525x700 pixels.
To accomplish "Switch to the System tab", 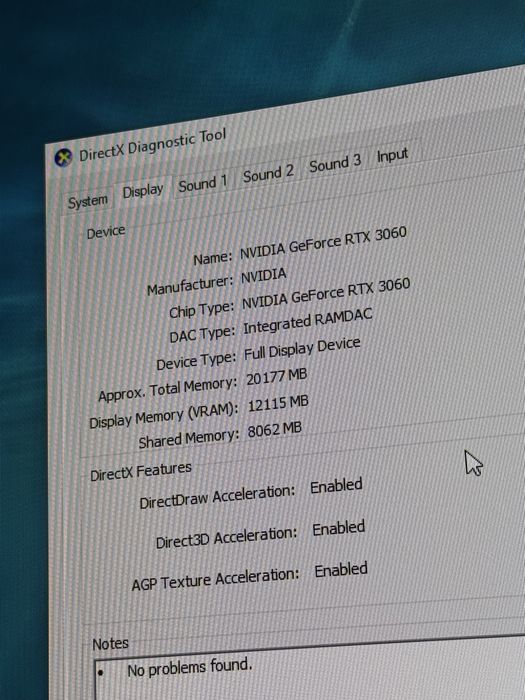I will pyautogui.click(x=88, y=201).
